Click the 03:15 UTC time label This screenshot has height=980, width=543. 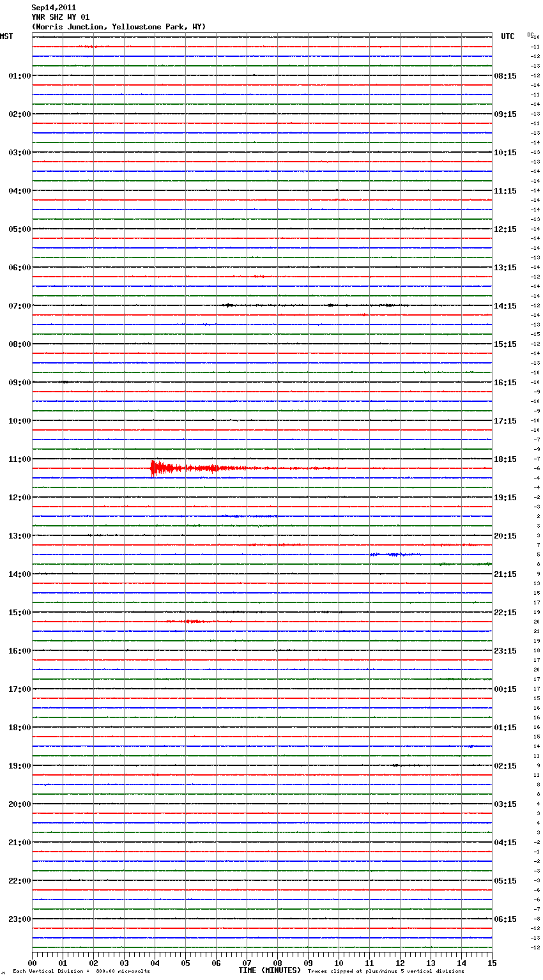pyautogui.click(x=505, y=804)
